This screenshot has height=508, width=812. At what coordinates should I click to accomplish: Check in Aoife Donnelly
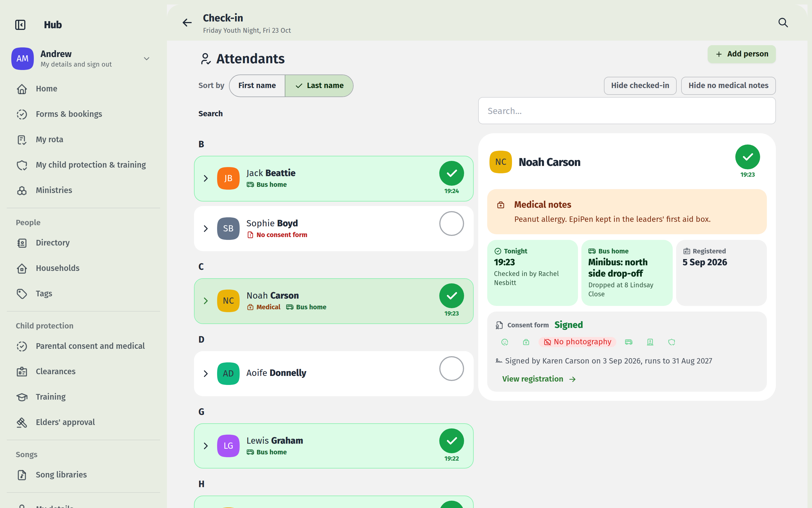pyautogui.click(x=451, y=369)
